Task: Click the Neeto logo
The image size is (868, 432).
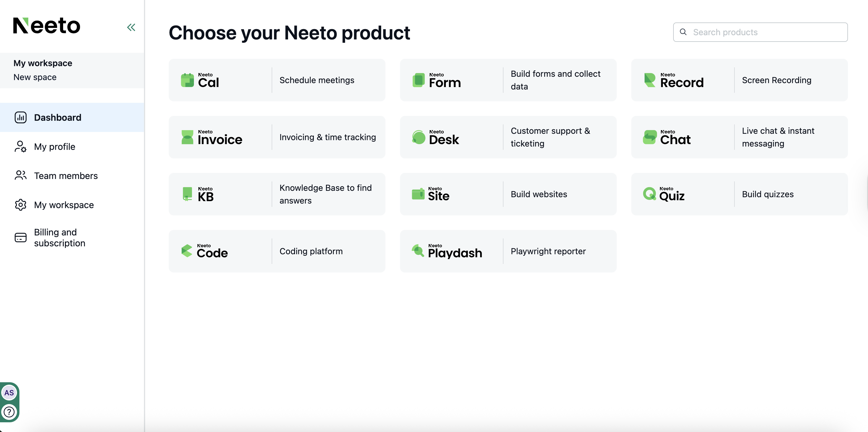Action: (46, 26)
